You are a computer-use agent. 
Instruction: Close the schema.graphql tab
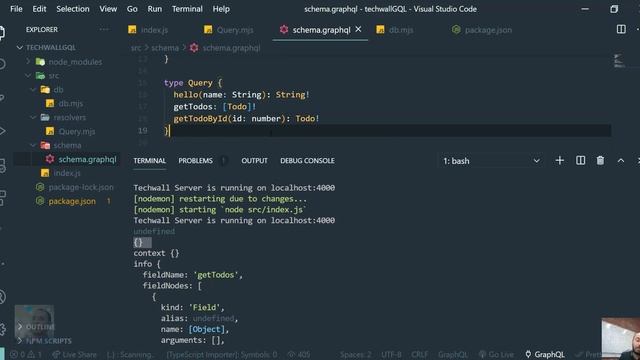358,29
